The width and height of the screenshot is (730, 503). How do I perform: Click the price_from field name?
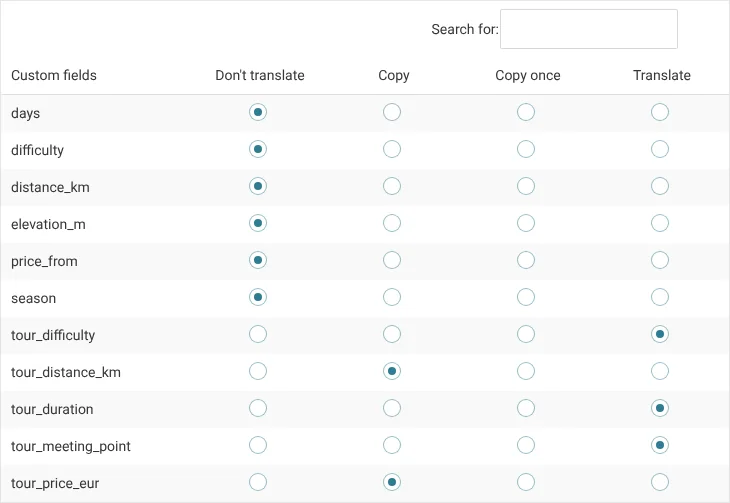click(x=44, y=261)
